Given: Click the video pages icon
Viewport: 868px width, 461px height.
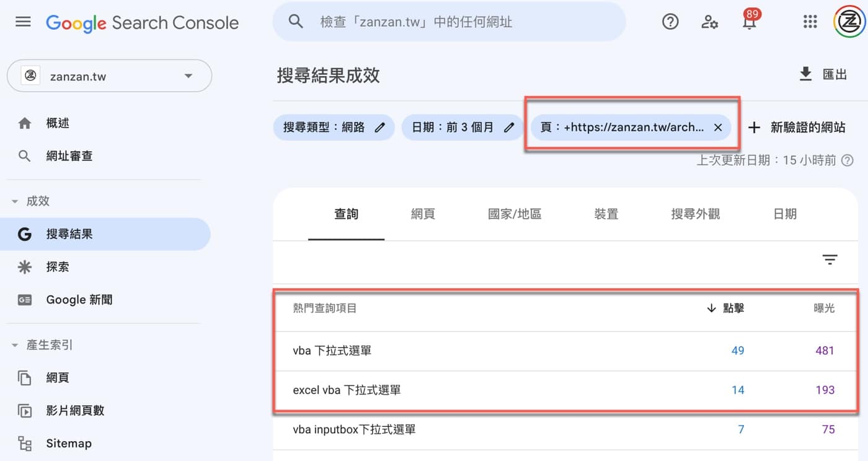Looking at the screenshot, I should coord(25,411).
